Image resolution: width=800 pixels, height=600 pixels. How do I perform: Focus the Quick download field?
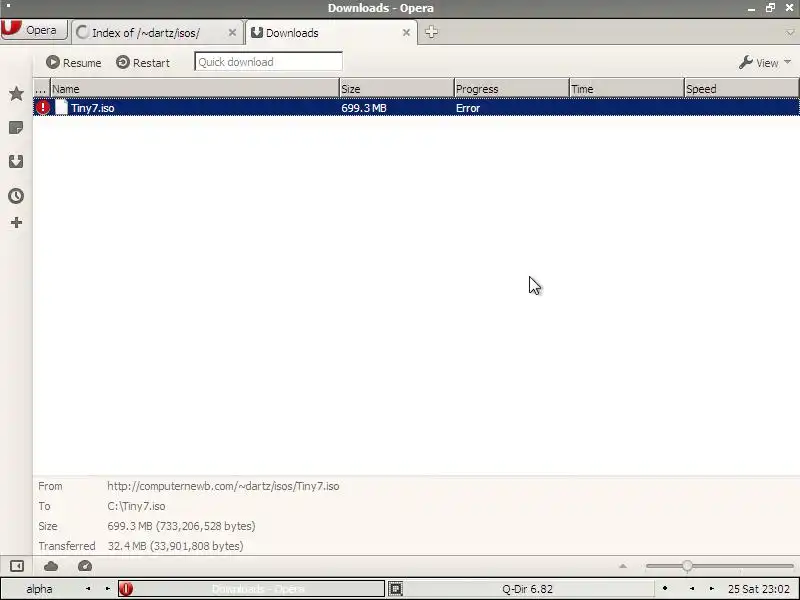pyautogui.click(x=268, y=62)
